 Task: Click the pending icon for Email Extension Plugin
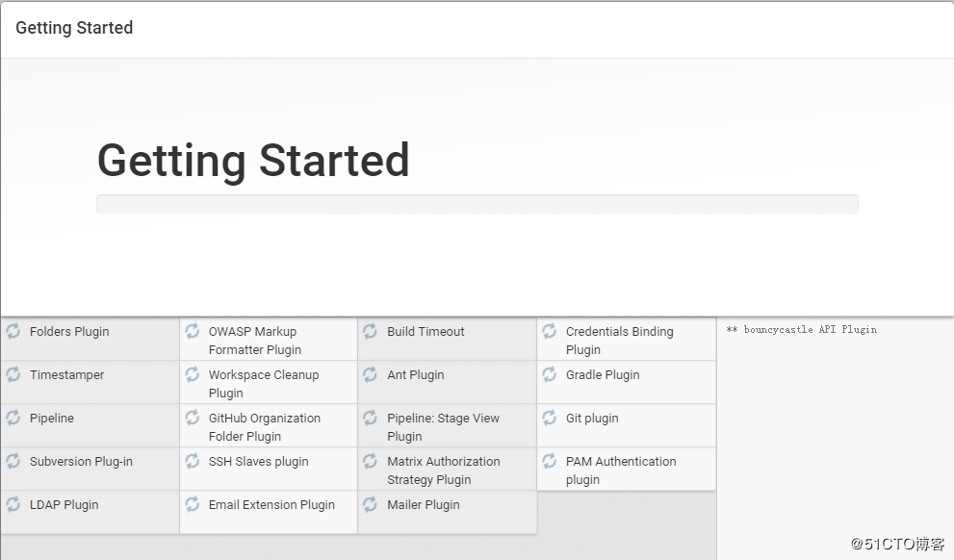click(193, 504)
